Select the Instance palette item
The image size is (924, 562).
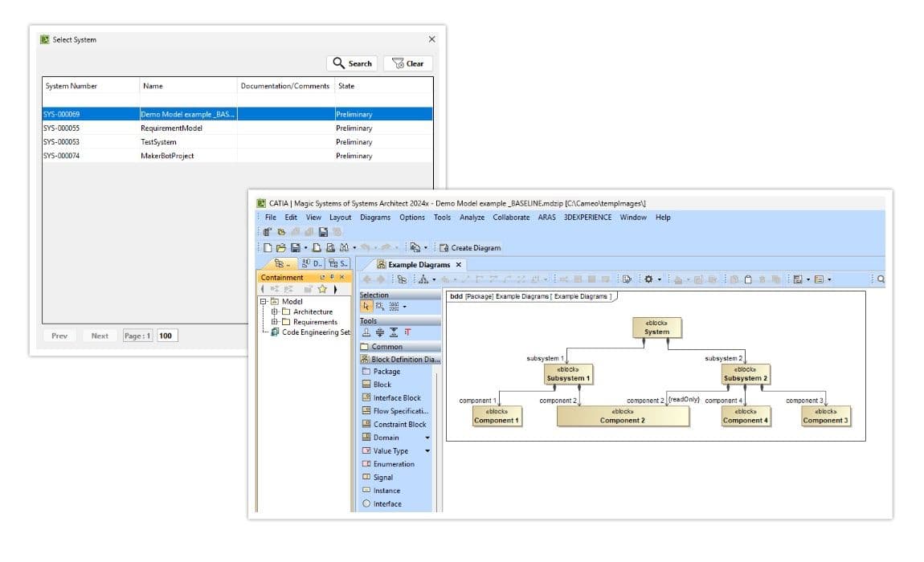pos(382,491)
